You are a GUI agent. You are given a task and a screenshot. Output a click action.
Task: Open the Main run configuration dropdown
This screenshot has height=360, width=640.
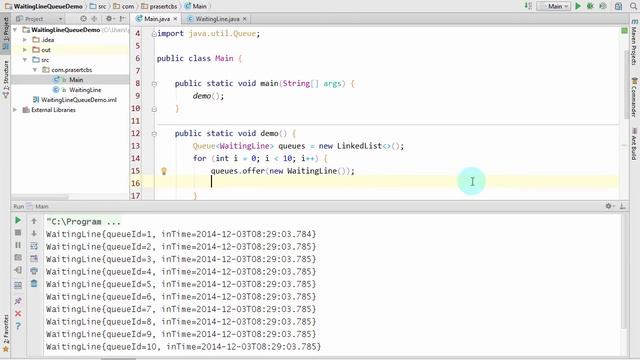pyautogui.click(x=554, y=6)
